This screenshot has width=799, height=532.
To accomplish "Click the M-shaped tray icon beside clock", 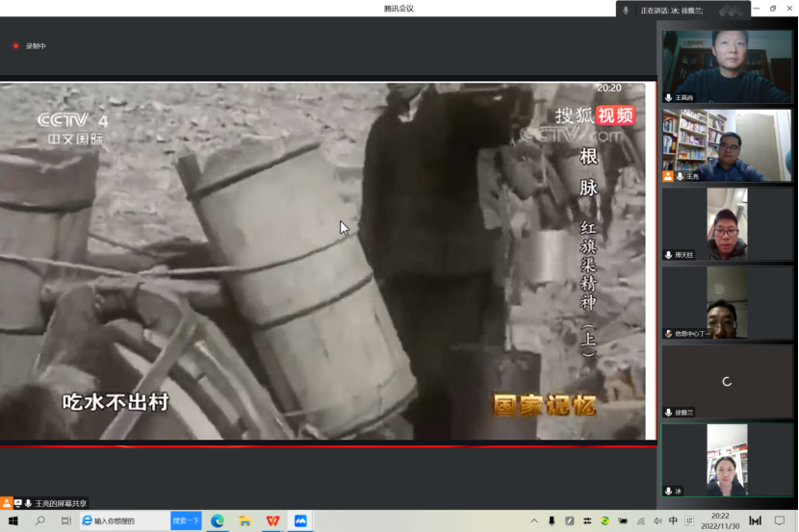I will [755, 520].
